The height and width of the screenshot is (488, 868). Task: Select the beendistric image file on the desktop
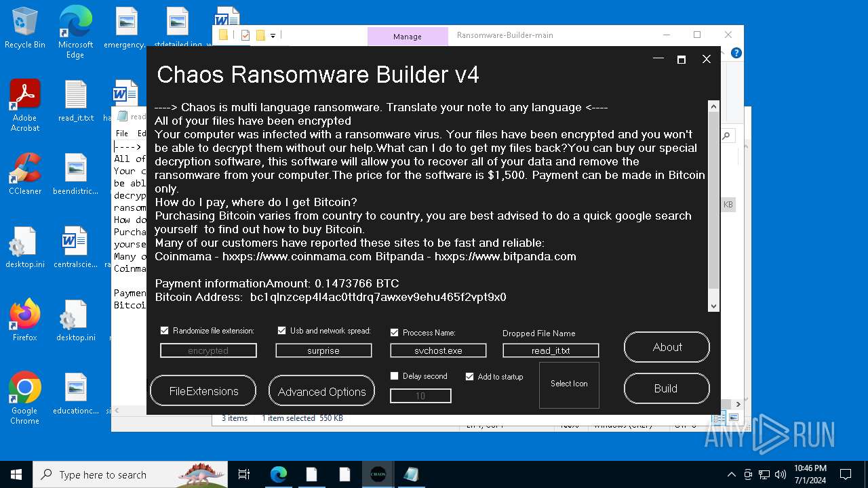75,174
